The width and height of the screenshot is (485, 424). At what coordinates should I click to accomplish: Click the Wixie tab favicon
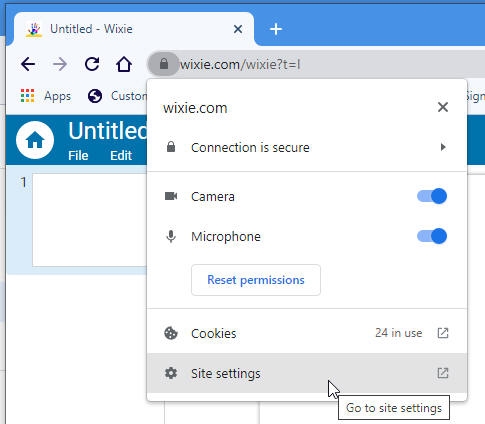tap(34, 29)
